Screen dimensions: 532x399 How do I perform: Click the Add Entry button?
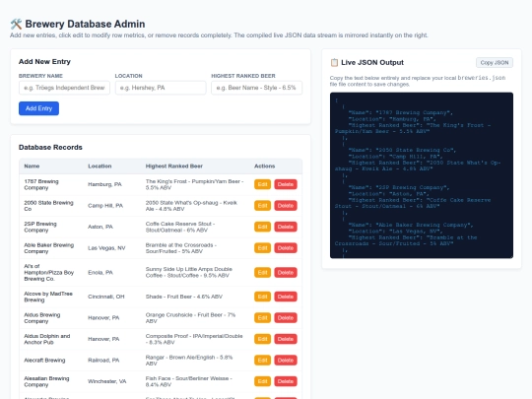[x=38, y=108]
